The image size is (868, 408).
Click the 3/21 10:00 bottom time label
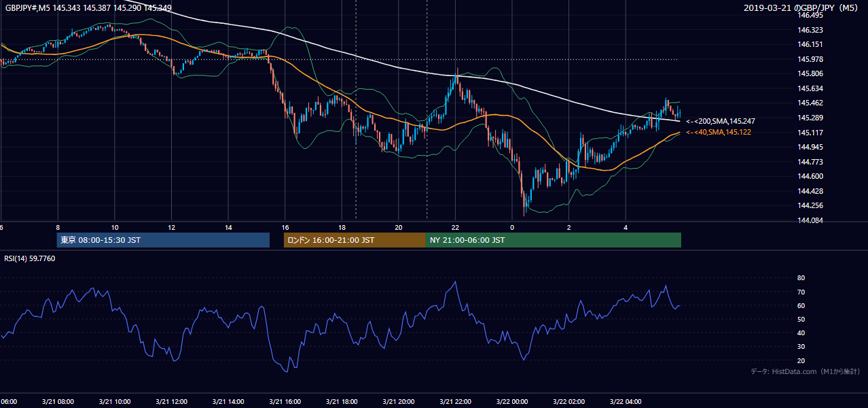(115, 401)
